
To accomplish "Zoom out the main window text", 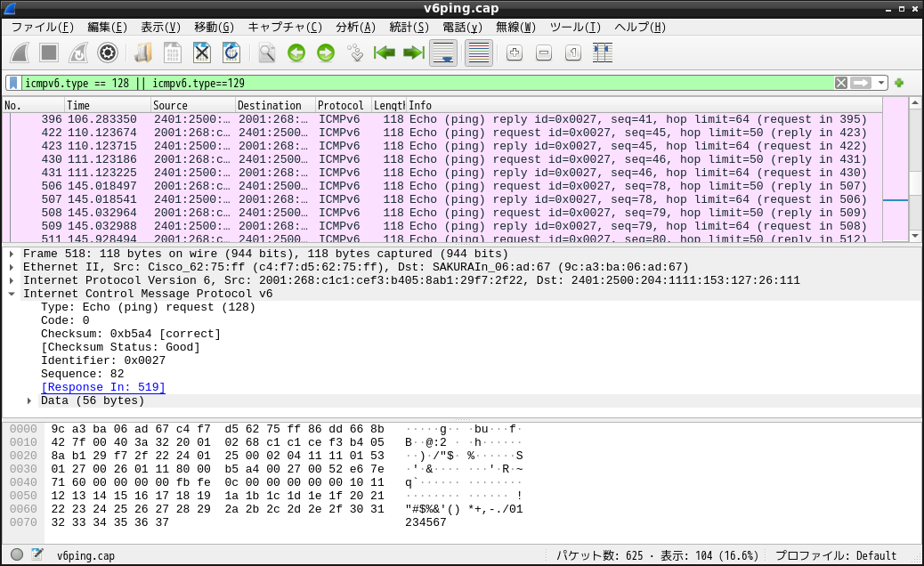I will [x=544, y=53].
